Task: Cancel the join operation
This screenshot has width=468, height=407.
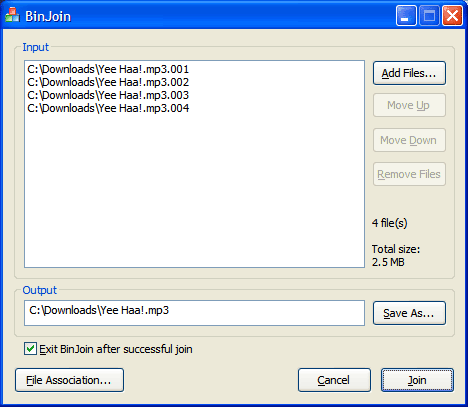Action: tap(334, 380)
